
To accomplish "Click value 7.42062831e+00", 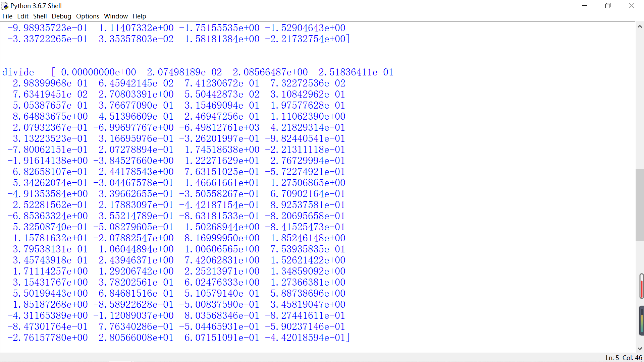I will click(222, 260).
